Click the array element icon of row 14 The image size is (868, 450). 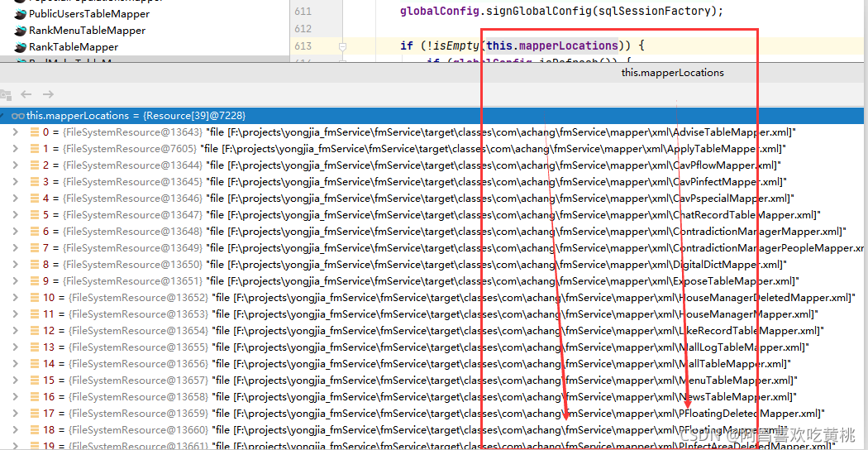pyautogui.click(x=35, y=364)
